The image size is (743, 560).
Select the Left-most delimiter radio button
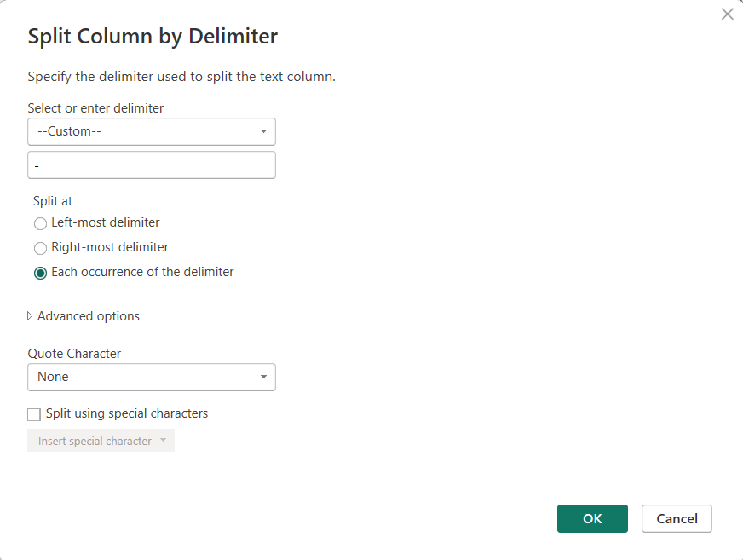[x=40, y=223]
